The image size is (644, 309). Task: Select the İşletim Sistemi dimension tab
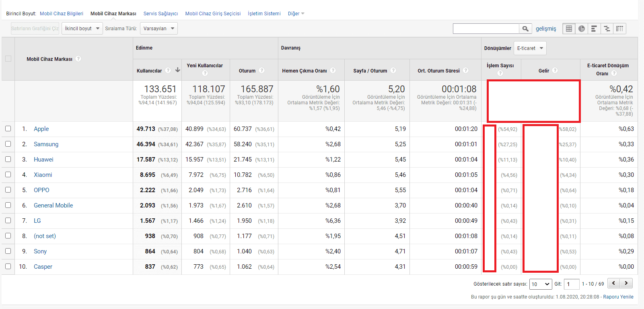point(264,14)
